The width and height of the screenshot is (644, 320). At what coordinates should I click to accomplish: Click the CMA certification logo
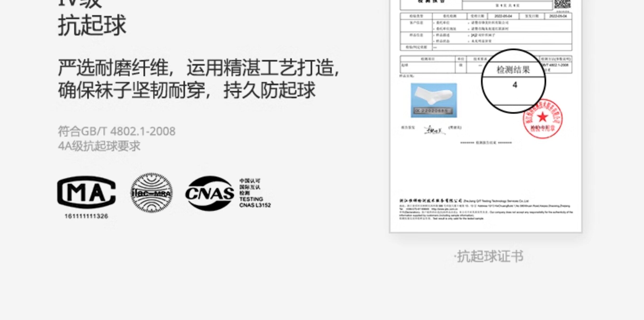coord(86,192)
